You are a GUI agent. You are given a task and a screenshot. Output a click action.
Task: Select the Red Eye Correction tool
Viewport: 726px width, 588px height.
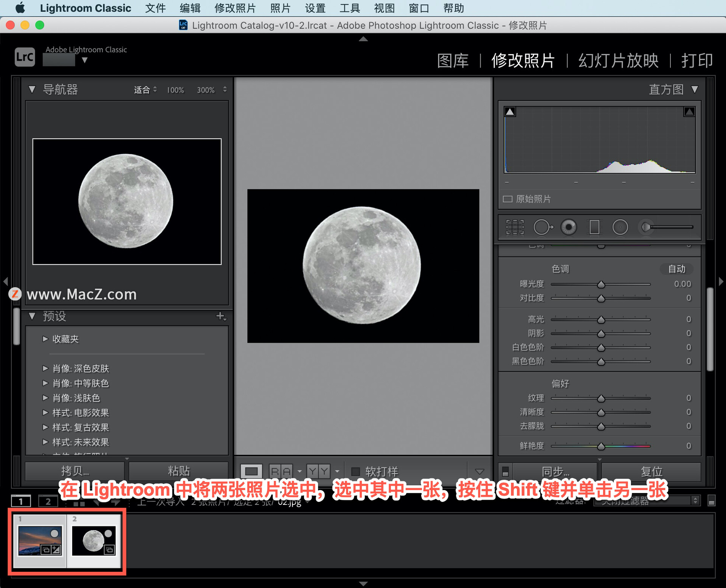569,227
